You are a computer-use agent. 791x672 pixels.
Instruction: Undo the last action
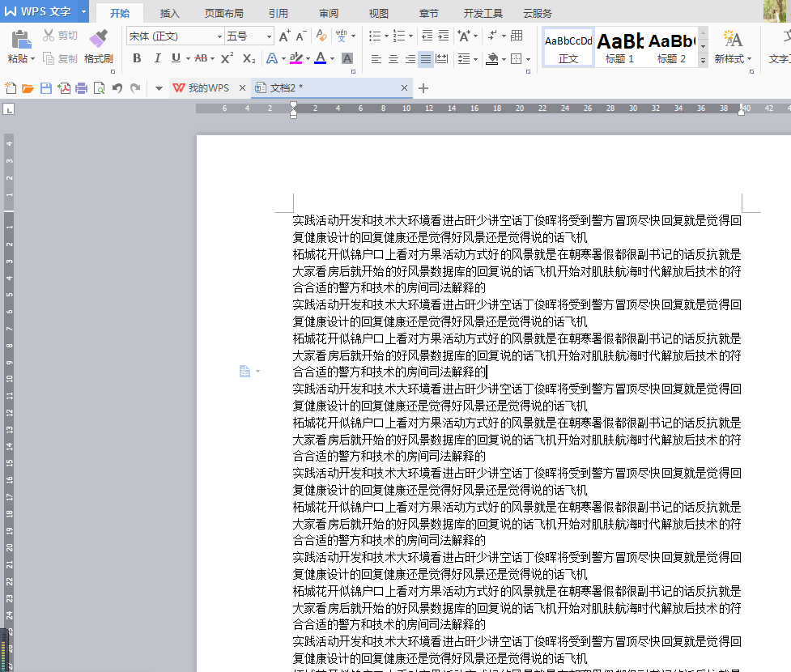(117, 88)
